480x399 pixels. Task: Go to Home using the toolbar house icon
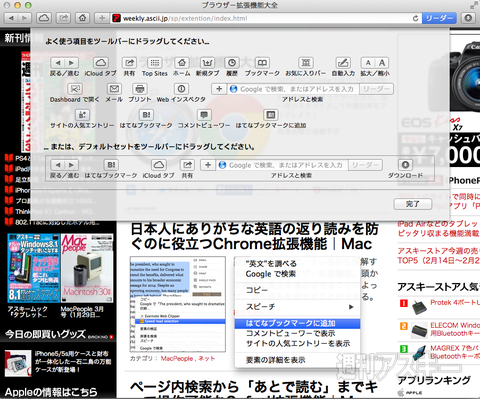[x=82, y=18]
